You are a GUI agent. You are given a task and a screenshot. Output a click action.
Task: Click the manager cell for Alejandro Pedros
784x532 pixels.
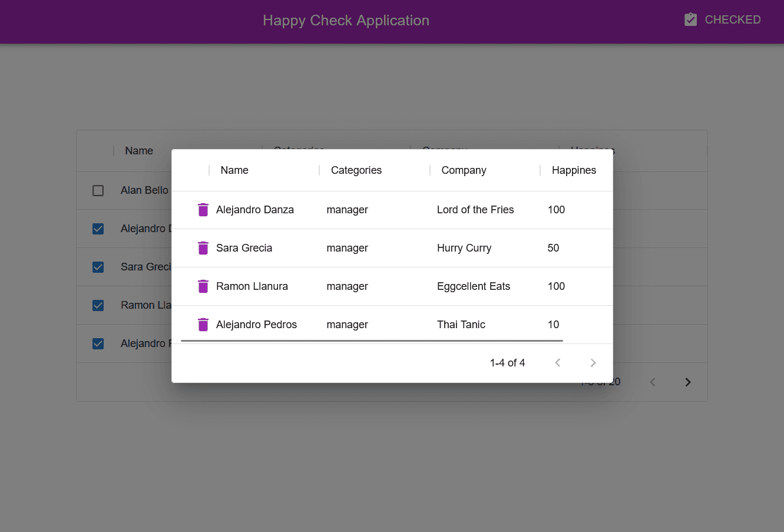[x=348, y=325]
